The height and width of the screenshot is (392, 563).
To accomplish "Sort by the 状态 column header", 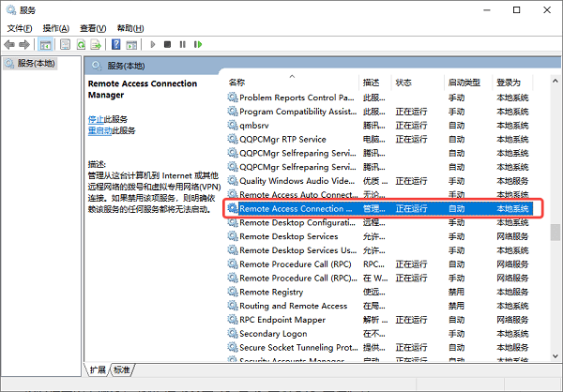I will click(x=418, y=83).
